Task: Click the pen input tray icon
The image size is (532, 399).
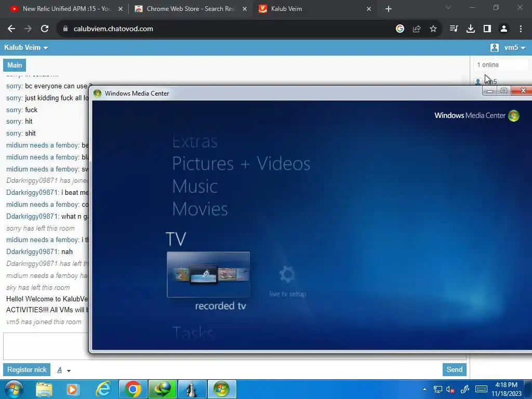Action: point(465,390)
